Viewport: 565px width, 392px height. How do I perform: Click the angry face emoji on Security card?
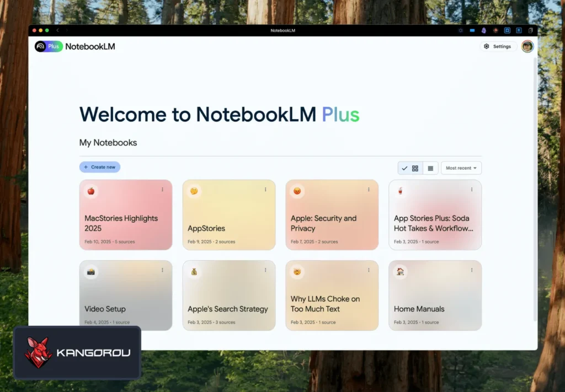pyautogui.click(x=297, y=191)
